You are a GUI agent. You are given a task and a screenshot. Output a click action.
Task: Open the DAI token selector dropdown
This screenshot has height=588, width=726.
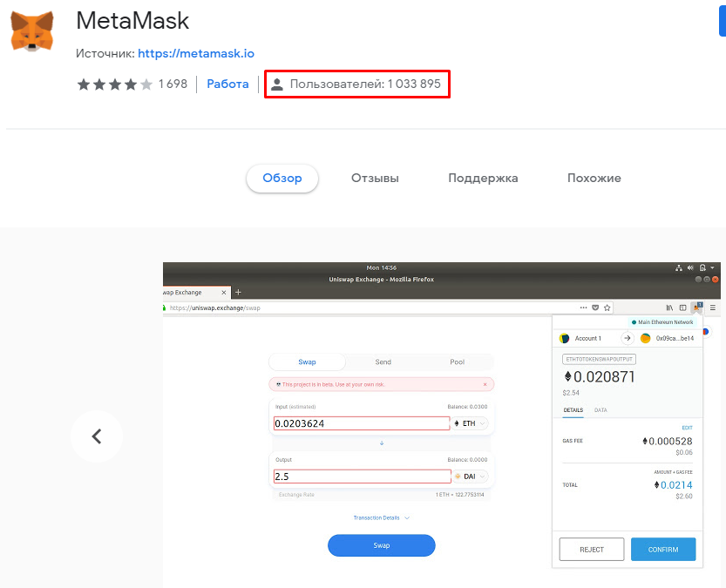point(469,476)
